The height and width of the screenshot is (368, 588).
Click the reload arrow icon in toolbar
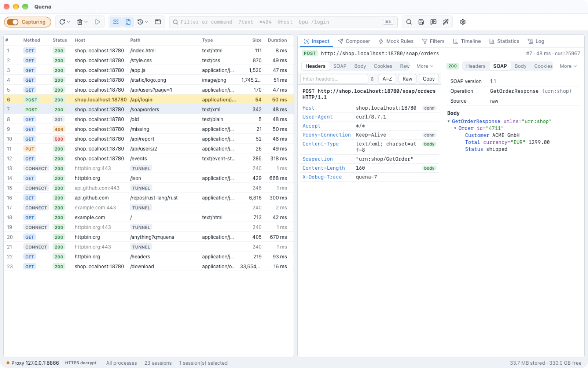(62, 22)
